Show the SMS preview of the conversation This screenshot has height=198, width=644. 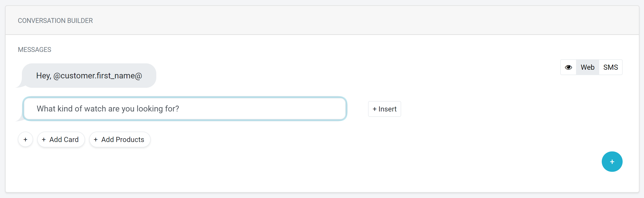coord(611,67)
